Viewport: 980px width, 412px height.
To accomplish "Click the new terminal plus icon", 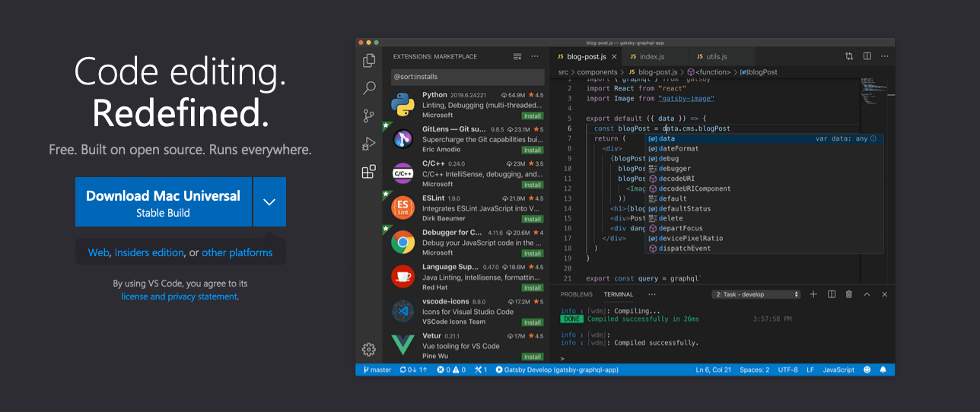I will [x=813, y=294].
